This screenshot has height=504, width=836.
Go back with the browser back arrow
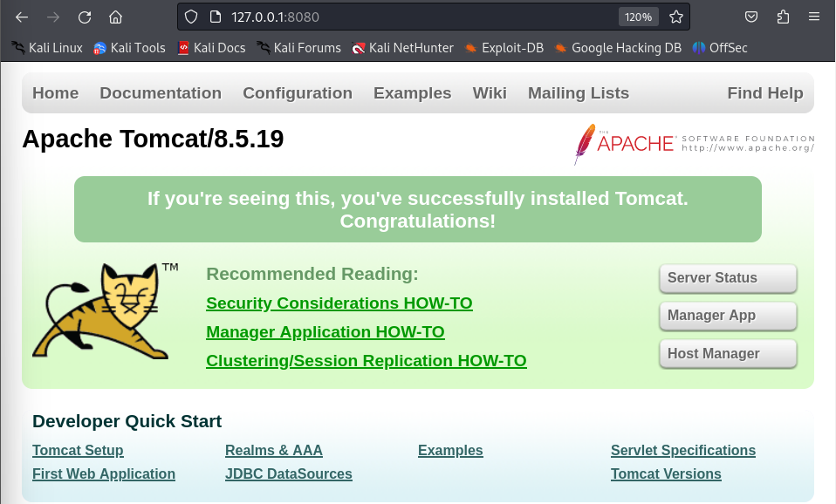22,17
